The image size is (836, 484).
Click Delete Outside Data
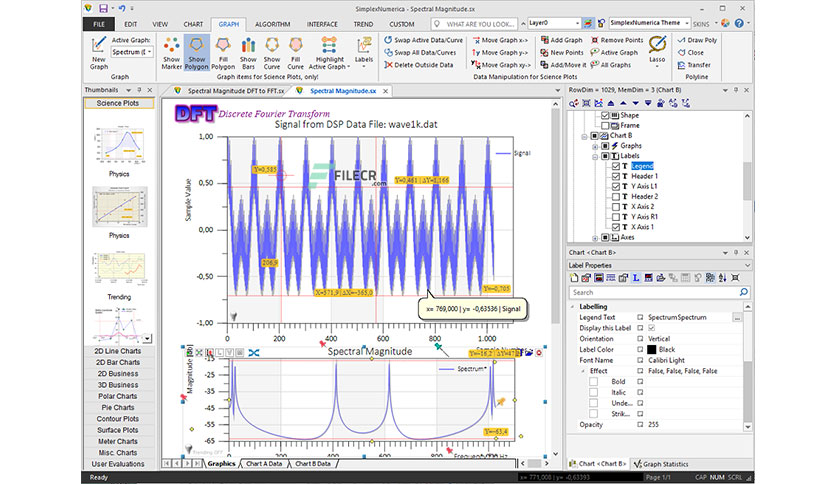click(419, 64)
